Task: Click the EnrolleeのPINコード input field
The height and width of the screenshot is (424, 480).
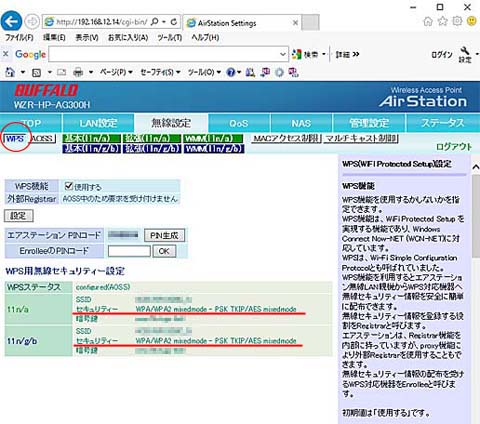Action: 129,251
